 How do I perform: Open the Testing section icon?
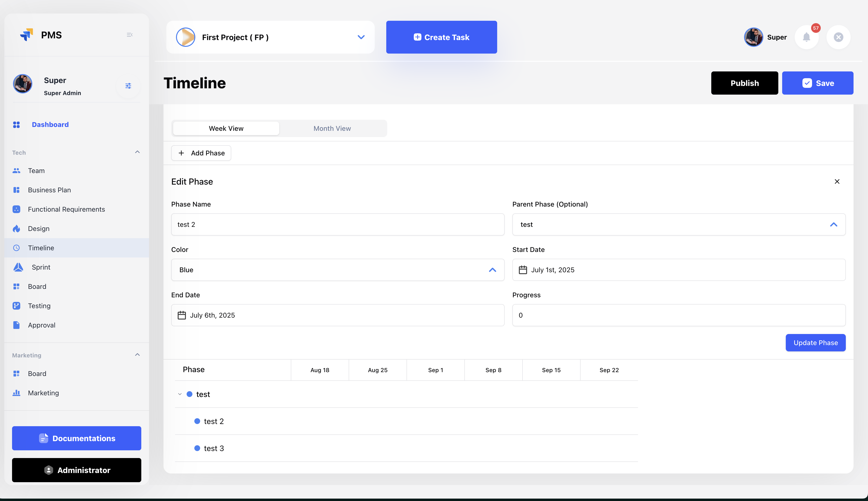[x=16, y=306]
